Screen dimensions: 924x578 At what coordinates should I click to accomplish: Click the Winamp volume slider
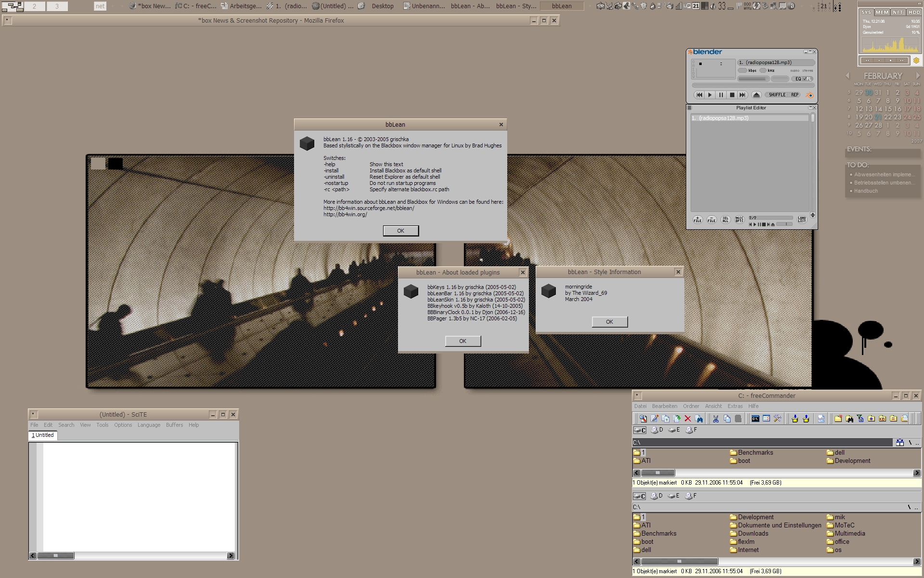point(753,79)
